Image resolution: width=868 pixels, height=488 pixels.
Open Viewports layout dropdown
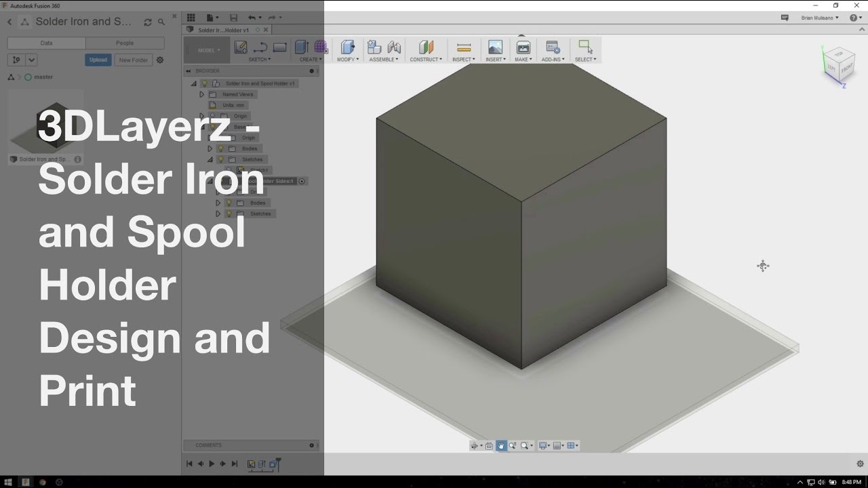(572, 445)
